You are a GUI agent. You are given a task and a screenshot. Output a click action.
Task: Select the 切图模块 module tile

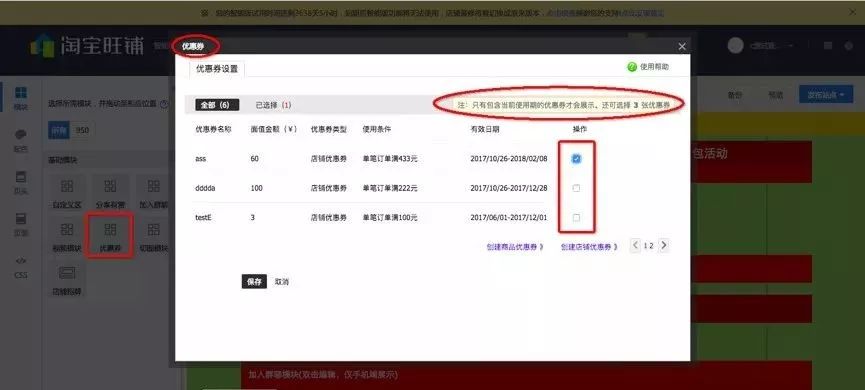tap(153, 236)
